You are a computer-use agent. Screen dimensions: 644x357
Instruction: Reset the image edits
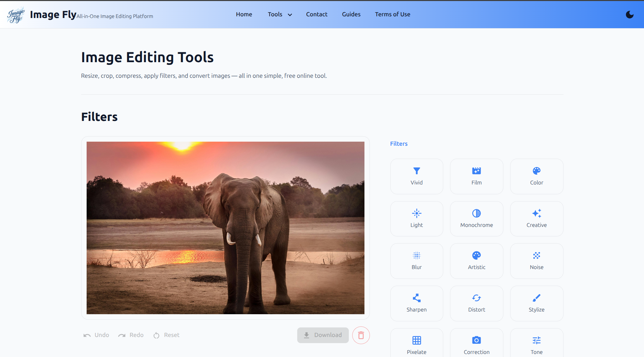(166, 335)
